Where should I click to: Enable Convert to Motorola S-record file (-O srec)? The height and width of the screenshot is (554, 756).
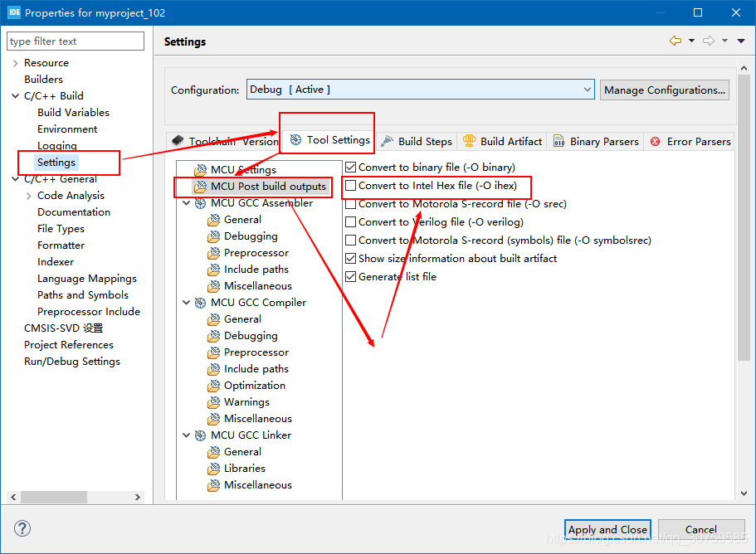tap(351, 204)
